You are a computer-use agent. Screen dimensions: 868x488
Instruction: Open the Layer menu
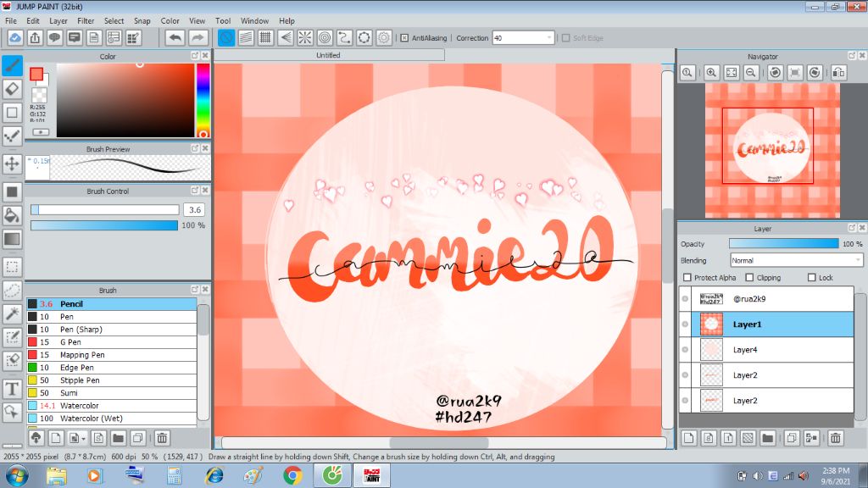click(58, 20)
